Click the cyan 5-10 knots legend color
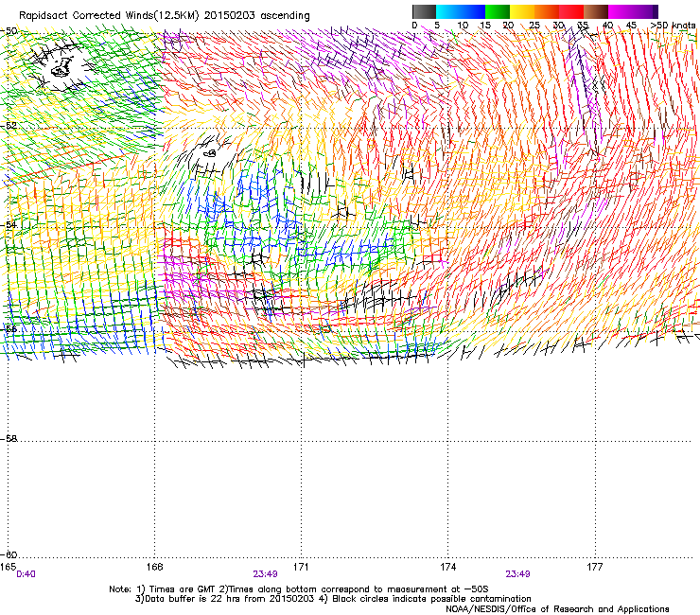This screenshot has height=615, width=700. click(448, 11)
